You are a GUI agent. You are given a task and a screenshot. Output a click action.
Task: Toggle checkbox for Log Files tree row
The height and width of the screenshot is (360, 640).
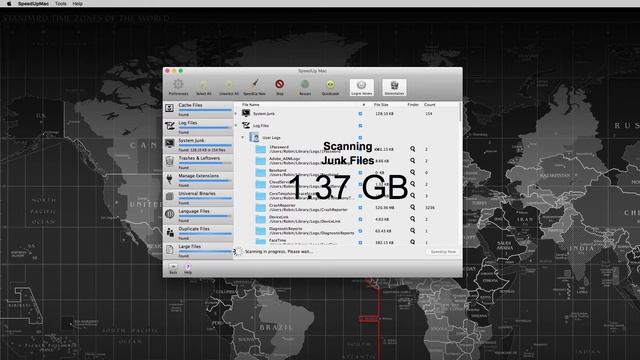(x=360, y=126)
